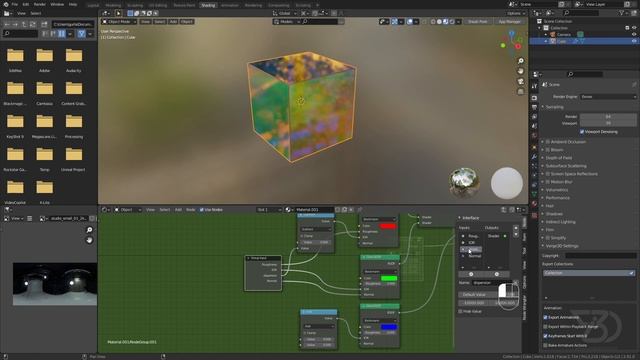Click the node editor pin icon
Screen dimensions: 640x360
coord(360,210)
